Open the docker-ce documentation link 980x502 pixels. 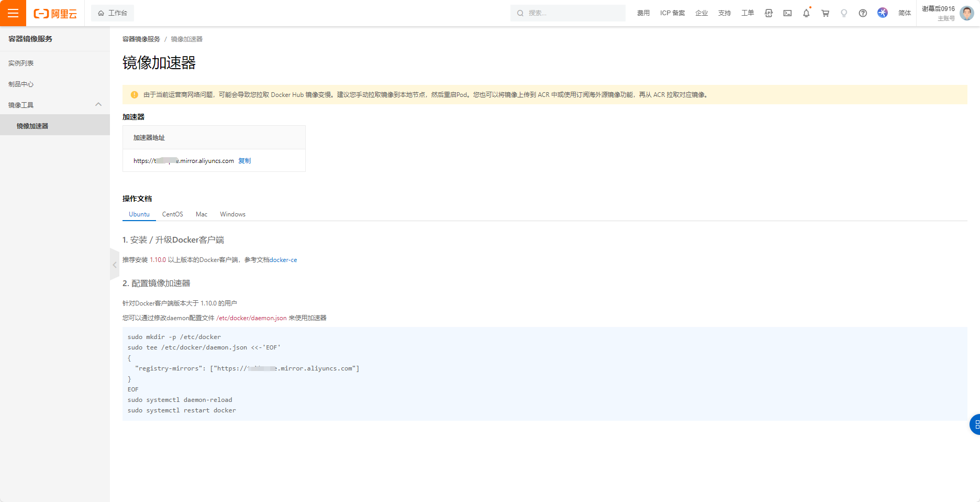283,260
